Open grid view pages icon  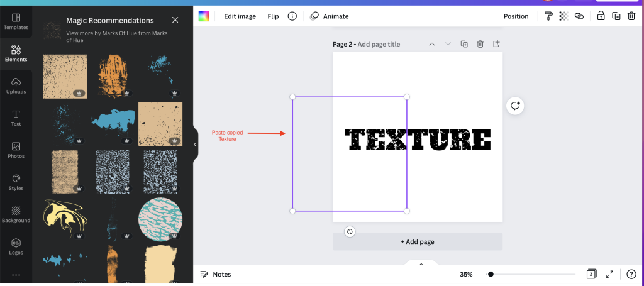(x=591, y=274)
